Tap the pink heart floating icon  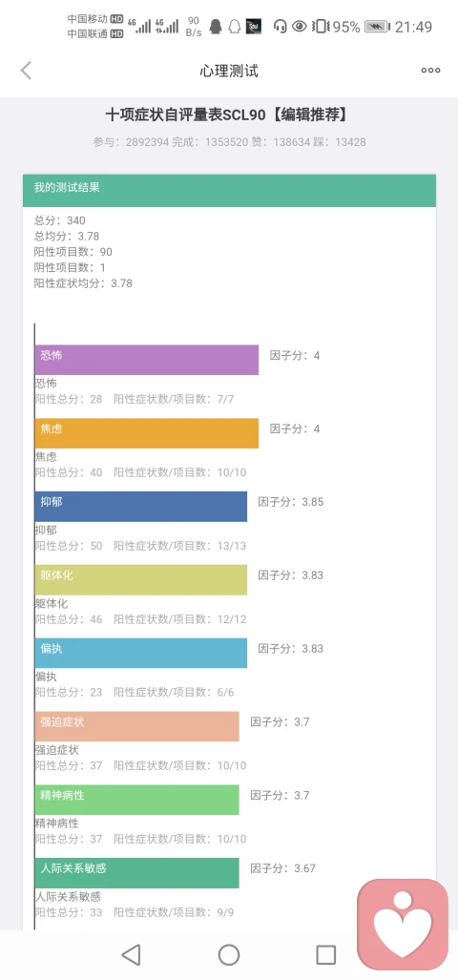[403, 925]
